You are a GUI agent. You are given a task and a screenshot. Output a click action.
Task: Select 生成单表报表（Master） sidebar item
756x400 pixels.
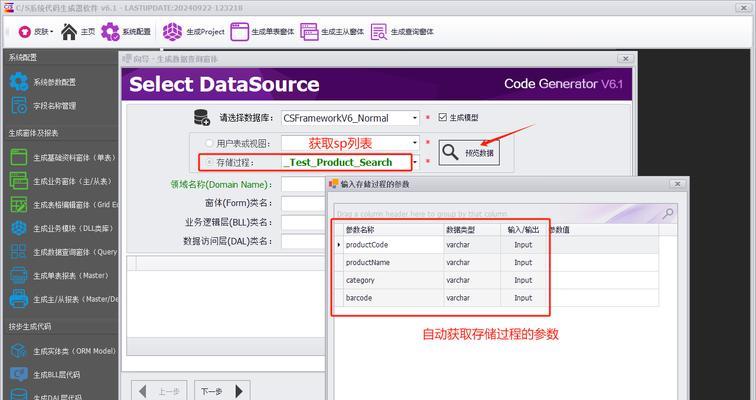[x=59, y=276]
